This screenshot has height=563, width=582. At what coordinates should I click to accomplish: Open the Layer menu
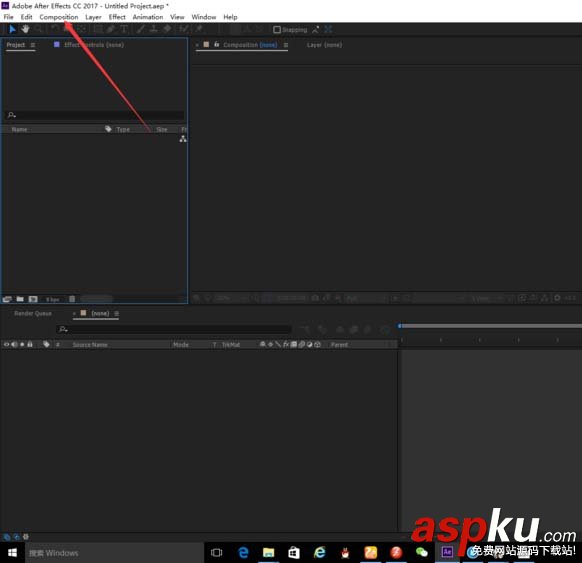93,17
